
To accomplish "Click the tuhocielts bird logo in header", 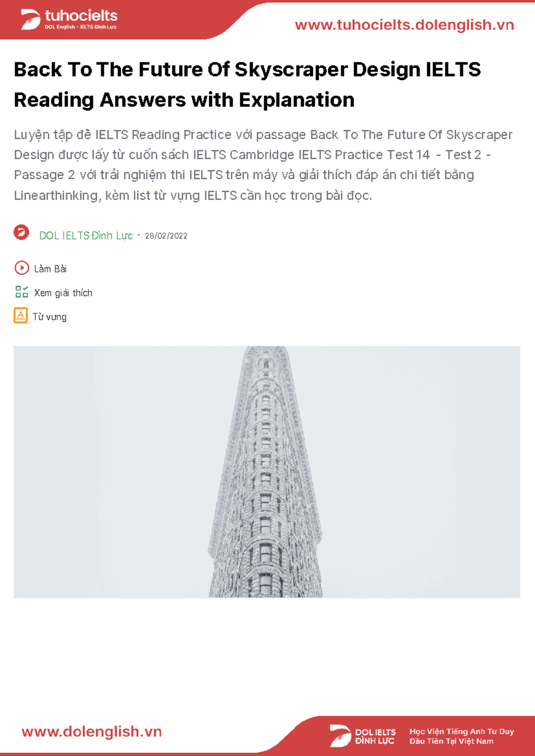I will click(30, 20).
